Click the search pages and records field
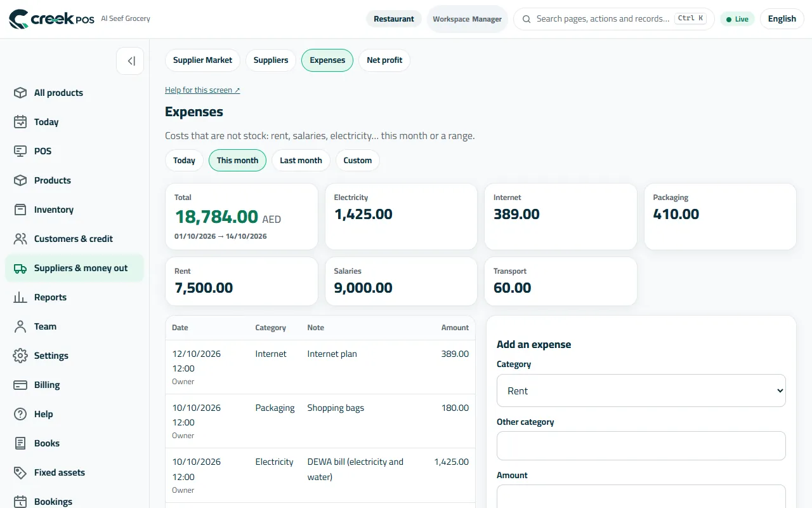Screen dimensions: 812x508 (x=613, y=19)
